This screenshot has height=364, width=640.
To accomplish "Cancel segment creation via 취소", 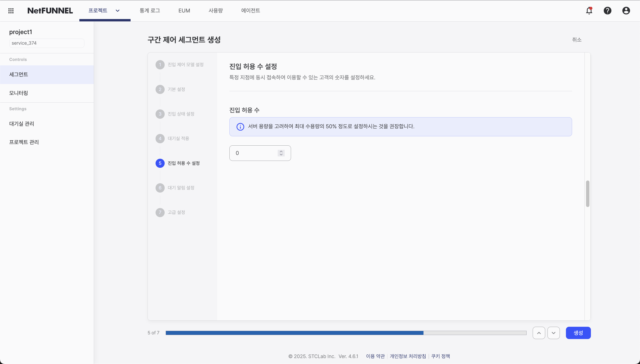I will coord(577,40).
